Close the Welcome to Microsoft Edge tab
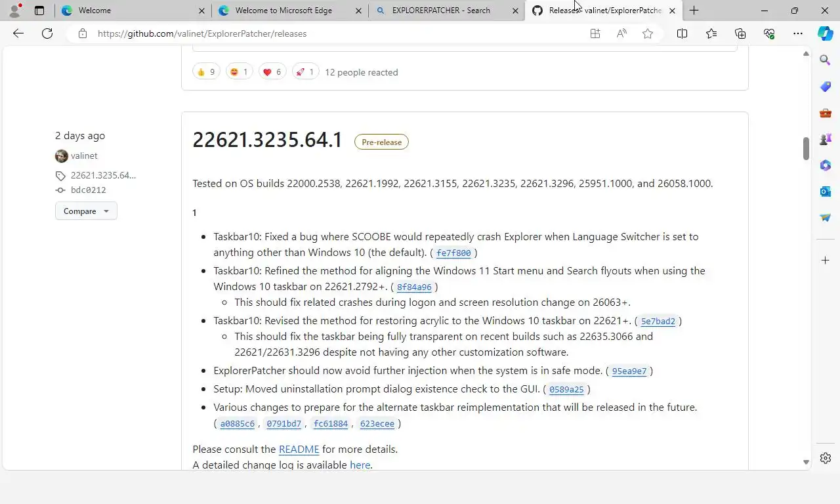840x504 pixels. click(x=358, y=10)
